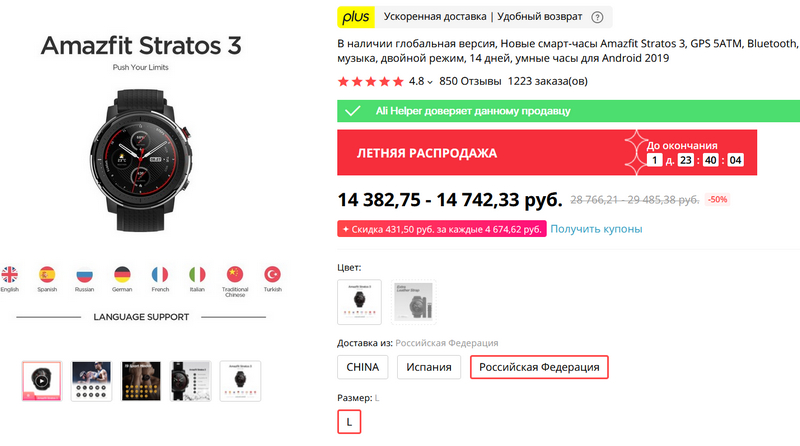Image resolution: width=800 pixels, height=446 pixels.
Task: Choose the leather strap color variant
Action: (413, 301)
